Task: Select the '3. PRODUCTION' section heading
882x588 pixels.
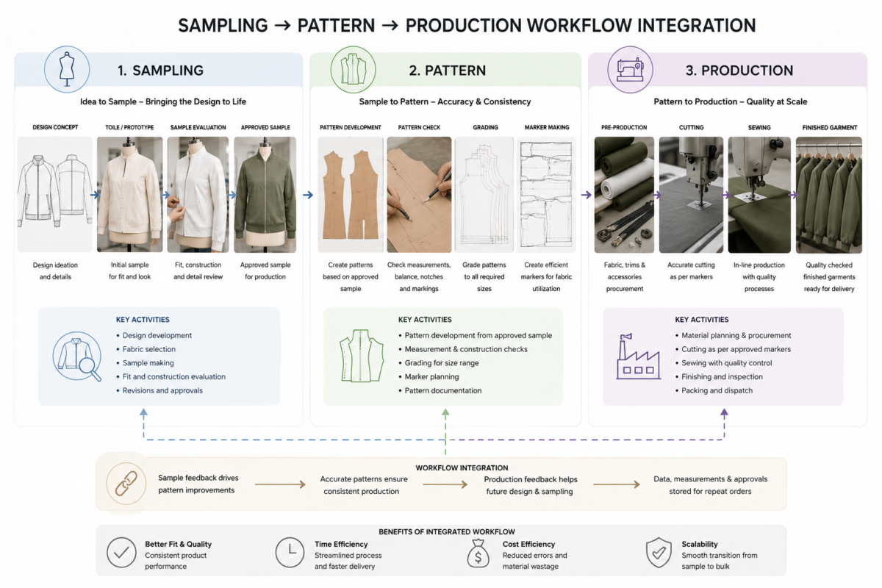Action: tap(739, 71)
